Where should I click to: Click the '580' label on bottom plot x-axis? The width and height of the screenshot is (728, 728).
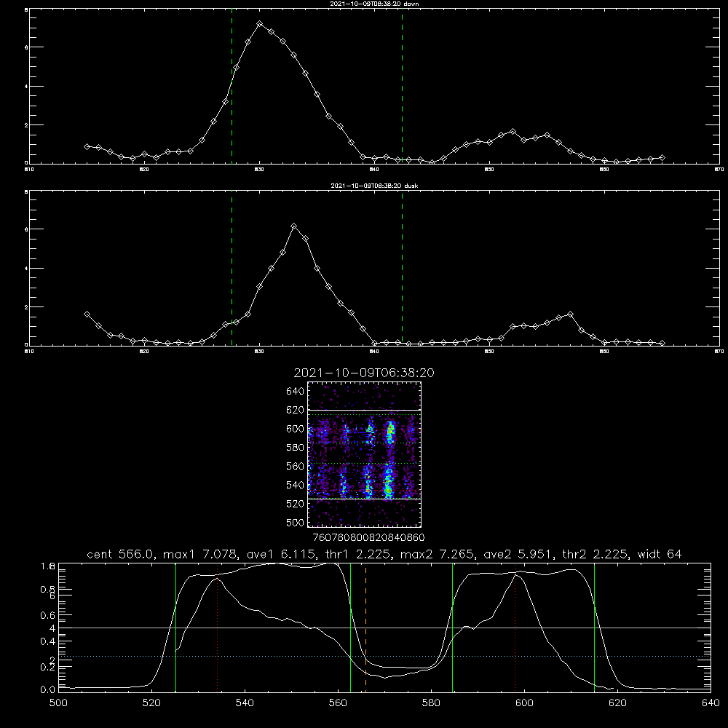click(431, 703)
